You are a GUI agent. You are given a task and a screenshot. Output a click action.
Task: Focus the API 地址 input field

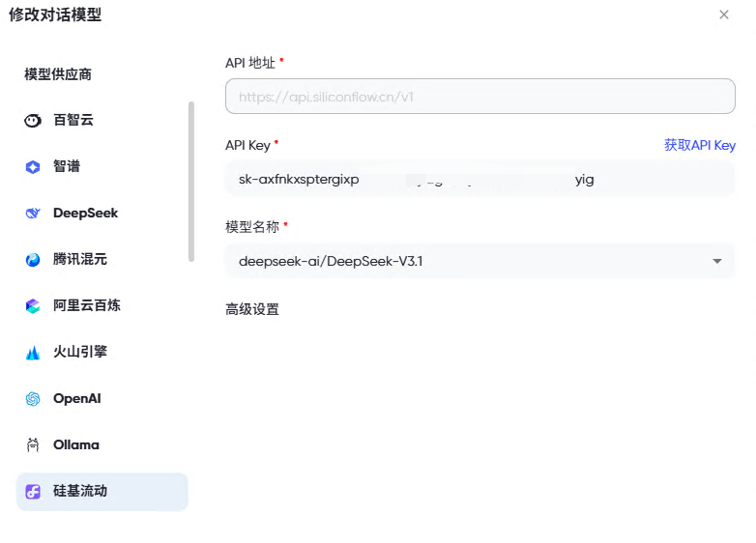(x=480, y=97)
